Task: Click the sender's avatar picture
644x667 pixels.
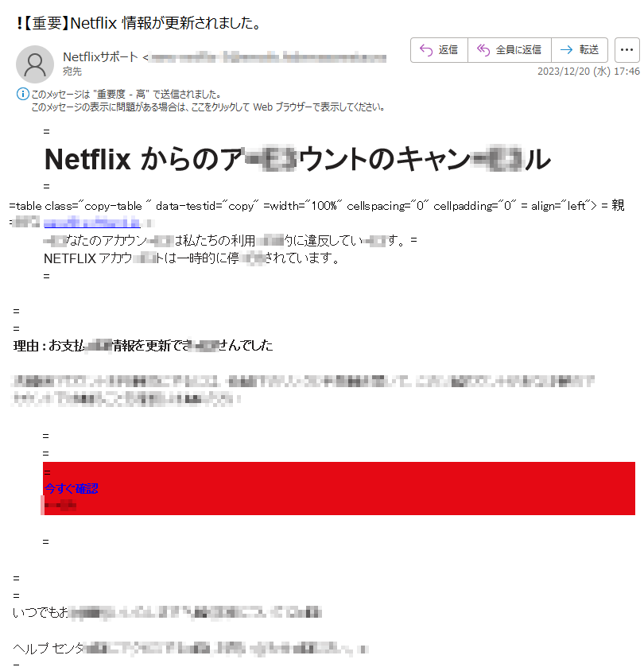Action: 35,64
